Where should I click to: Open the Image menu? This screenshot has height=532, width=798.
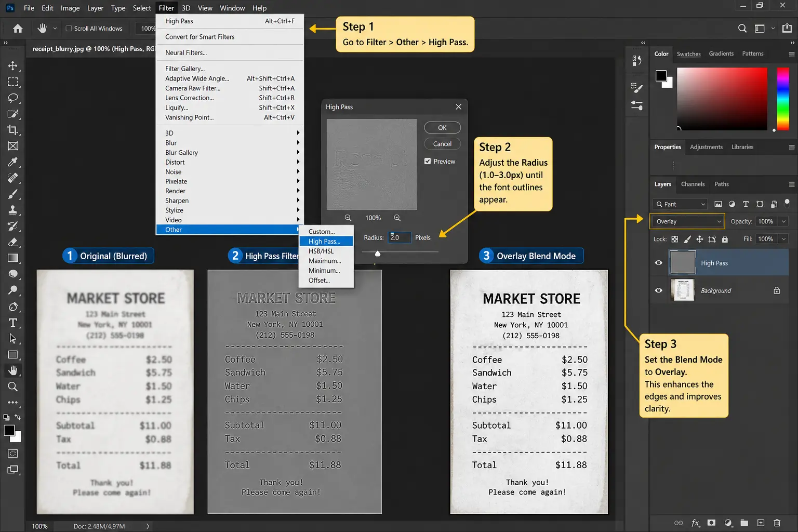(x=70, y=8)
